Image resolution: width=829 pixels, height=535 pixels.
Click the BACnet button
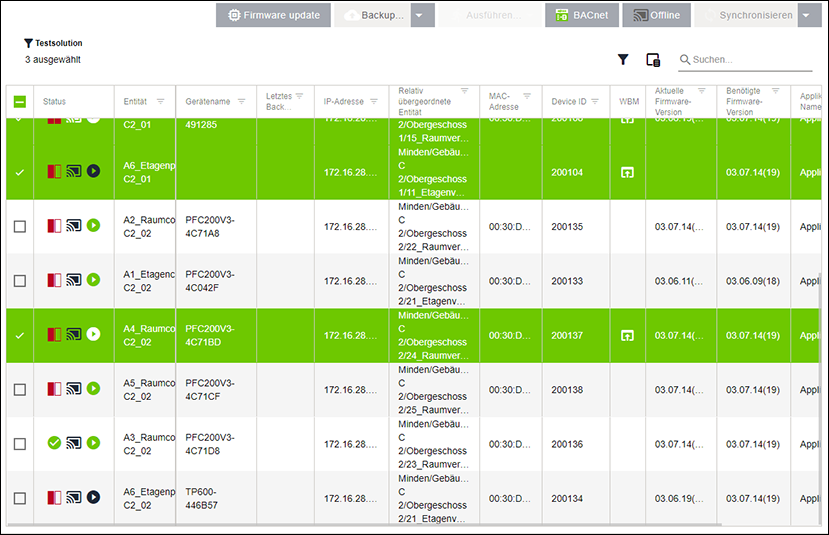pyautogui.click(x=581, y=15)
